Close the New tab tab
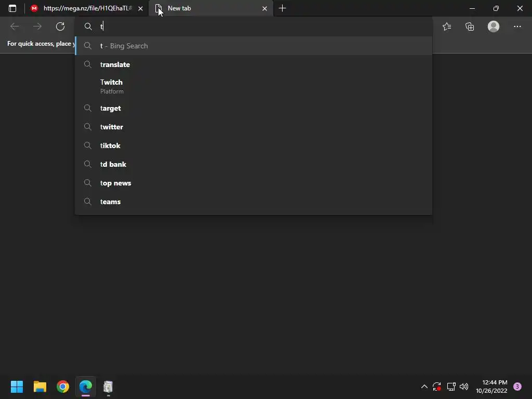This screenshot has width=532, height=399. click(264, 8)
